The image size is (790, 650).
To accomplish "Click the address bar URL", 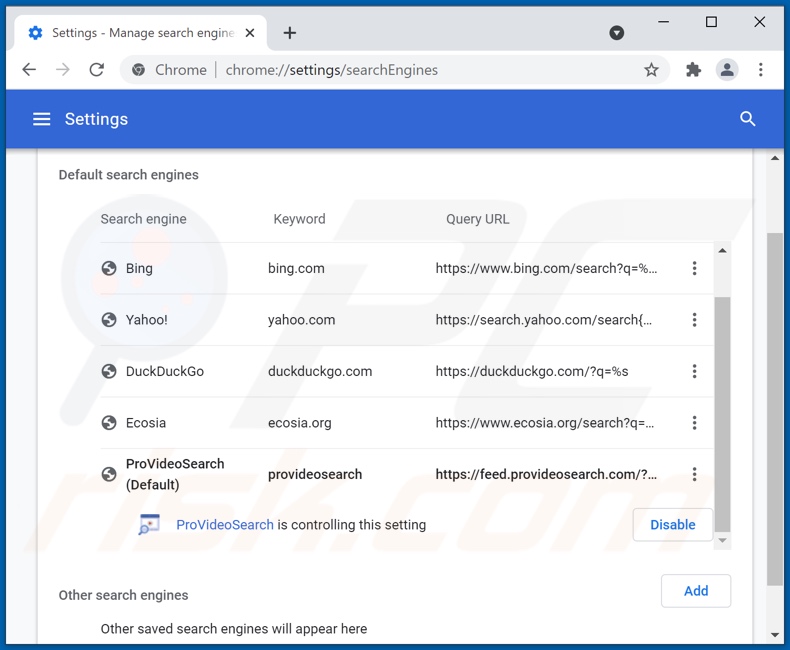I will coord(332,70).
